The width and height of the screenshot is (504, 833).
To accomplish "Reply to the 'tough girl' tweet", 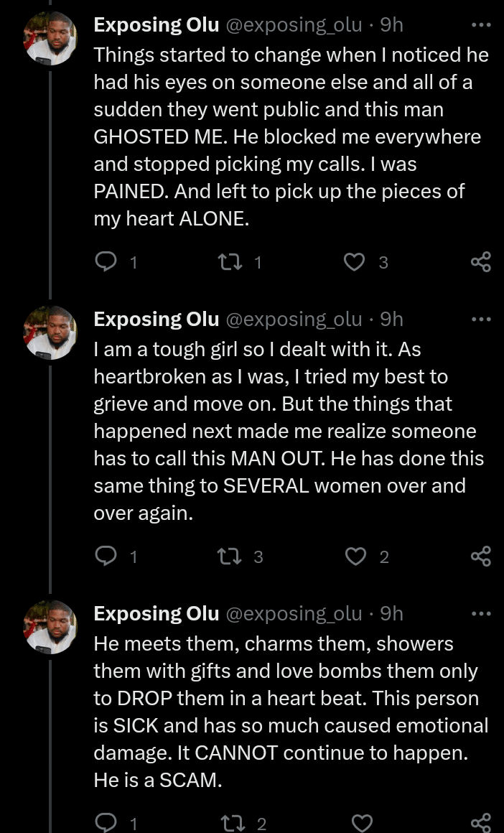I will tap(106, 556).
